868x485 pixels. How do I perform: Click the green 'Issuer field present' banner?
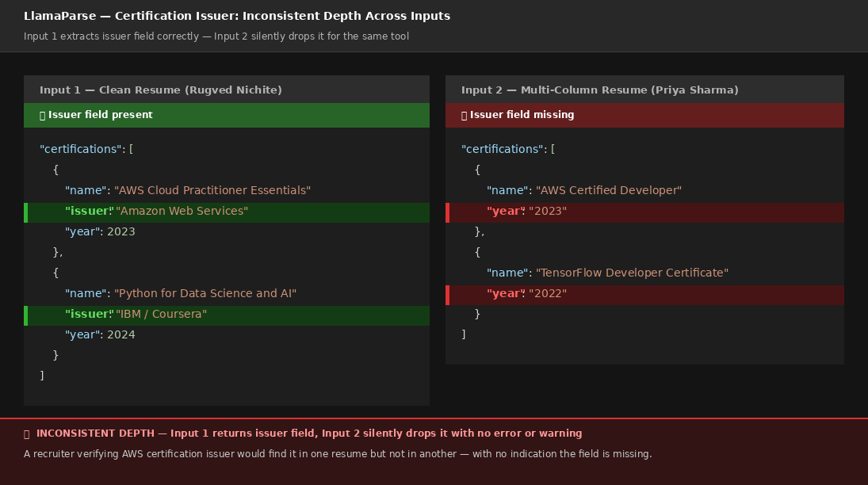(x=227, y=115)
